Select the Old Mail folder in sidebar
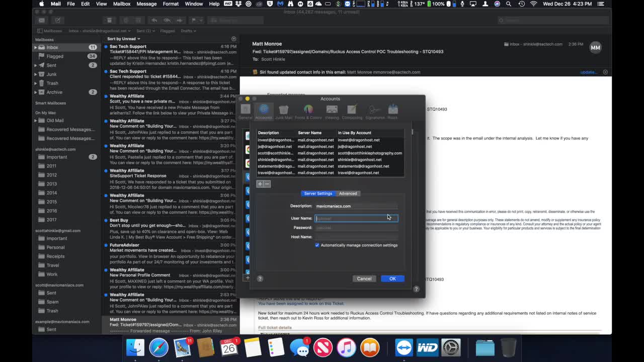The height and width of the screenshot is (362, 644). 55,121
